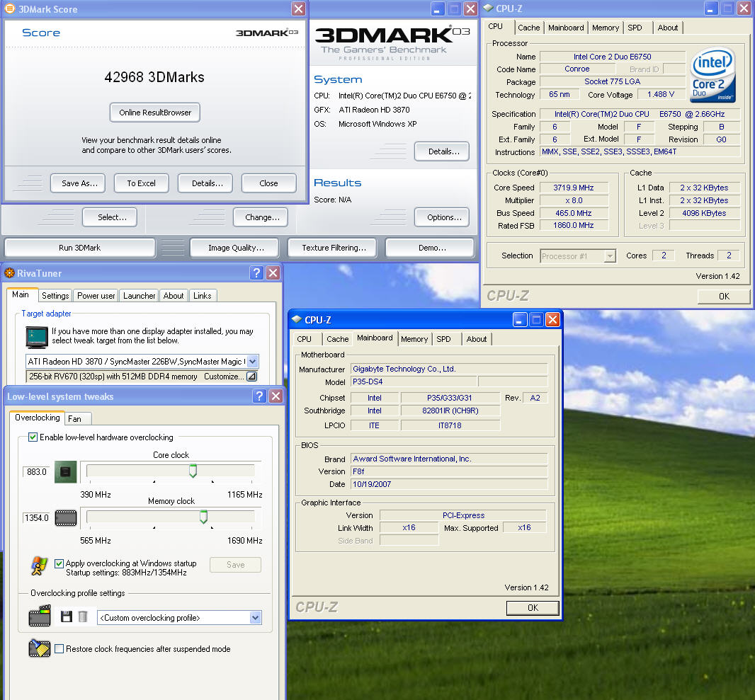The height and width of the screenshot is (700, 755).
Task: Click the Core Speed 3719.9 MHz value
Action: [x=573, y=188]
